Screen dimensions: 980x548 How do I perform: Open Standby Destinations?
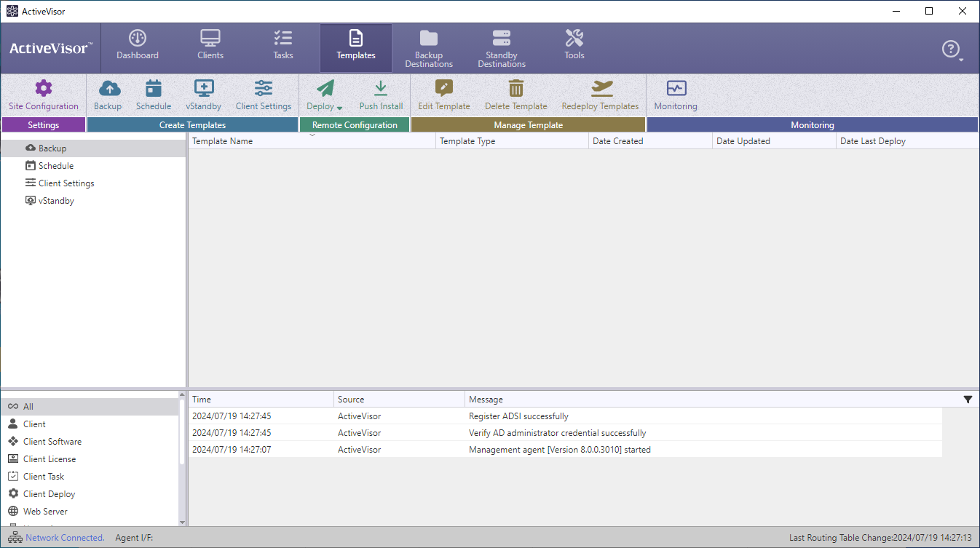pos(502,47)
